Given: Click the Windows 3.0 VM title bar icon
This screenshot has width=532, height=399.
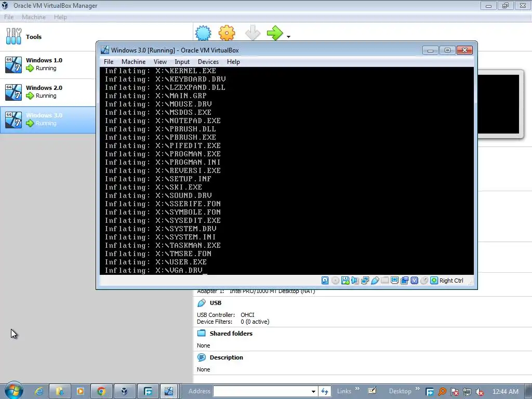Looking at the screenshot, I should point(105,50).
